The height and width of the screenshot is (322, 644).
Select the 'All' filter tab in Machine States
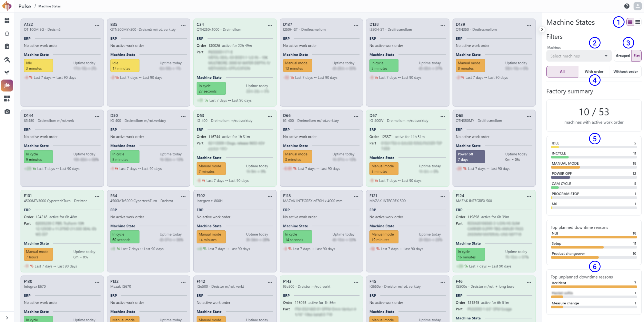tap(561, 71)
